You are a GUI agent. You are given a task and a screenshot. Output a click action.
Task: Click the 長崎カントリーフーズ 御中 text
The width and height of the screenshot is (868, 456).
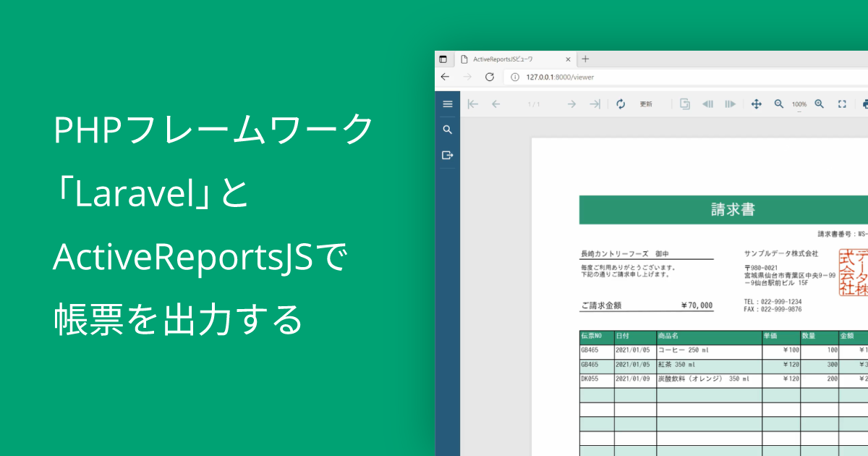pyautogui.click(x=625, y=254)
